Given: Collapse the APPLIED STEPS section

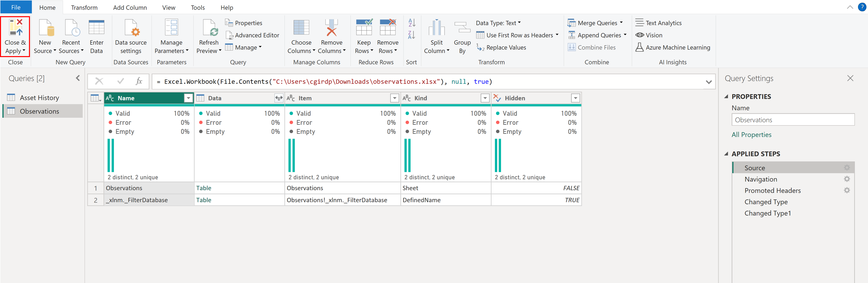Looking at the screenshot, I should [x=726, y=154].
